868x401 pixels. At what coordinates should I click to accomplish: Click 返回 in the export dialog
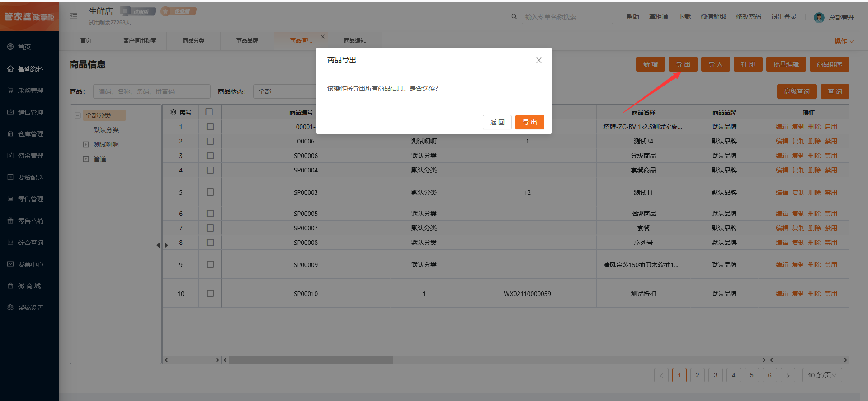coord(497,122)
